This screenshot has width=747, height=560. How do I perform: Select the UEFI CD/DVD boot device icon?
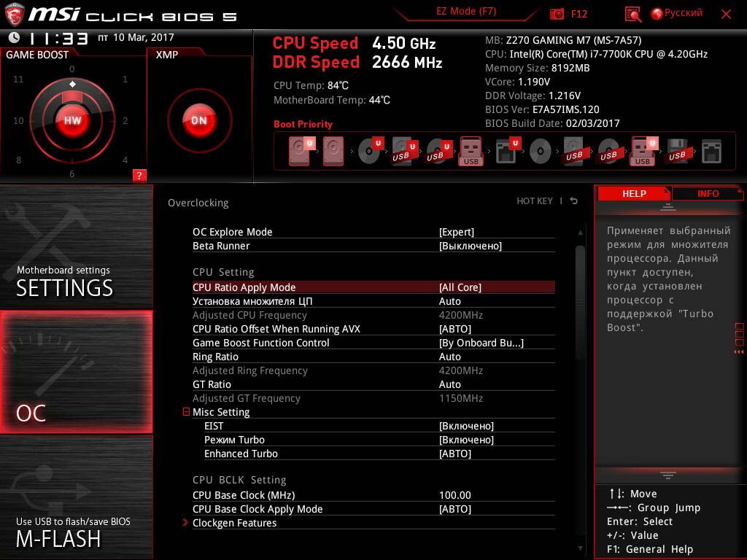pos(371,151)
